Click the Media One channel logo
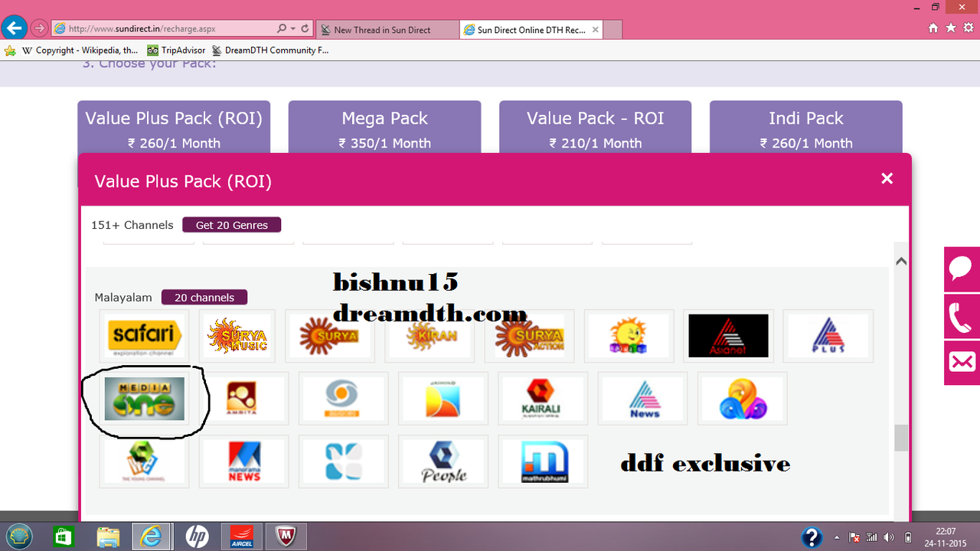This screenshot has height=551, width=980. [x=144, y=399]
